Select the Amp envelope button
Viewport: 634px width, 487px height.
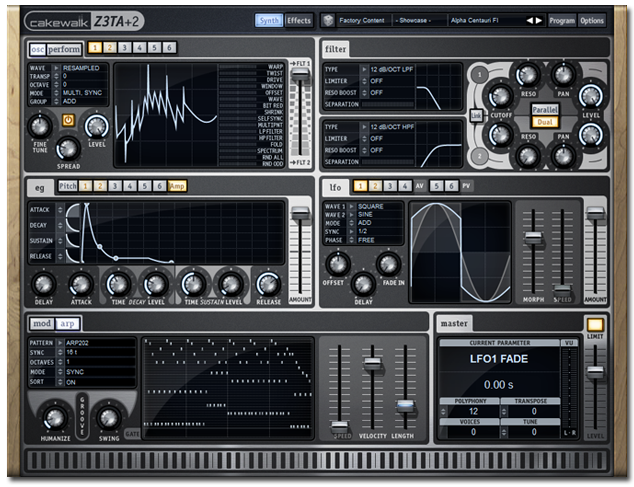(177, 186)
